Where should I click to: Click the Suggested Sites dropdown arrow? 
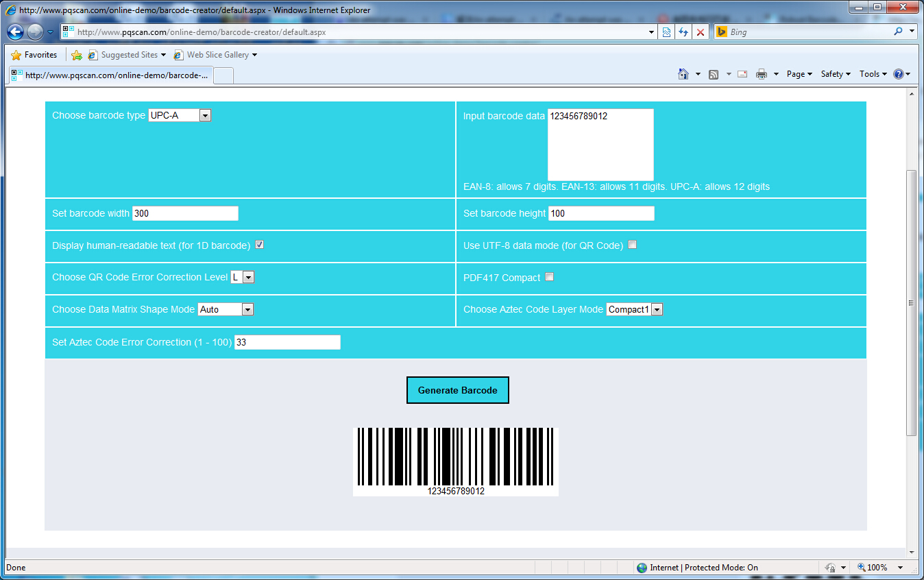coord(163,55)
